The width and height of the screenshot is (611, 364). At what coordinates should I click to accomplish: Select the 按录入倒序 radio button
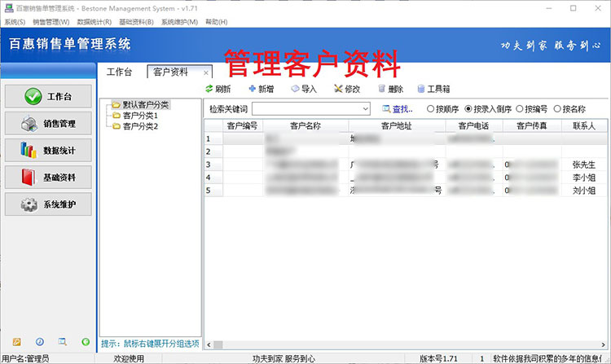[468, 109]
